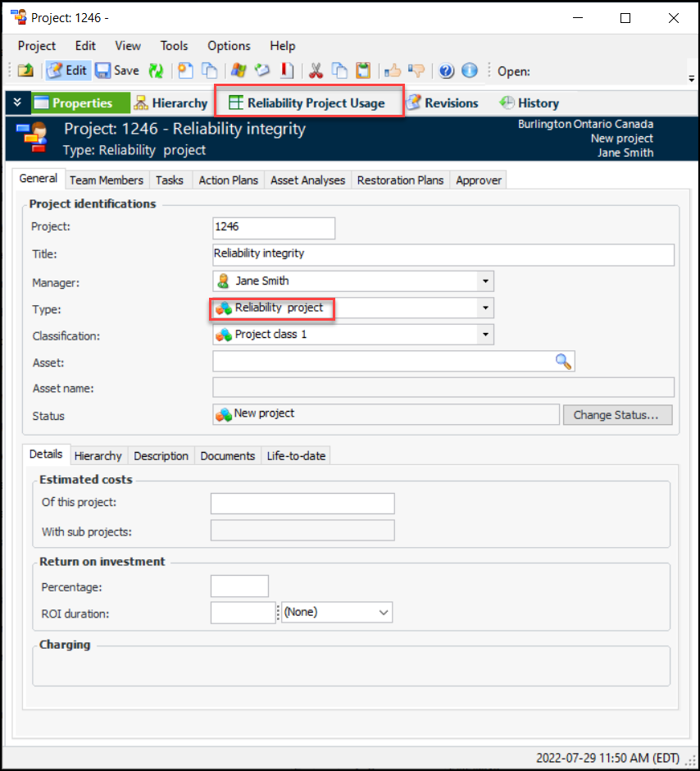This screenshot has height=771, width=700.
Task: Approve using the thumbs-up icon
Action: click(393, 71)
